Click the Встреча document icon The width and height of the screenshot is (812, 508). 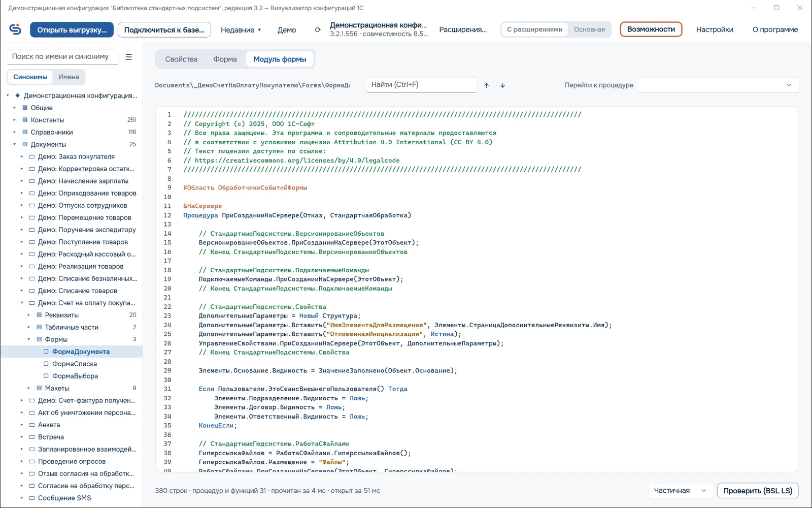tap(32, 437)
